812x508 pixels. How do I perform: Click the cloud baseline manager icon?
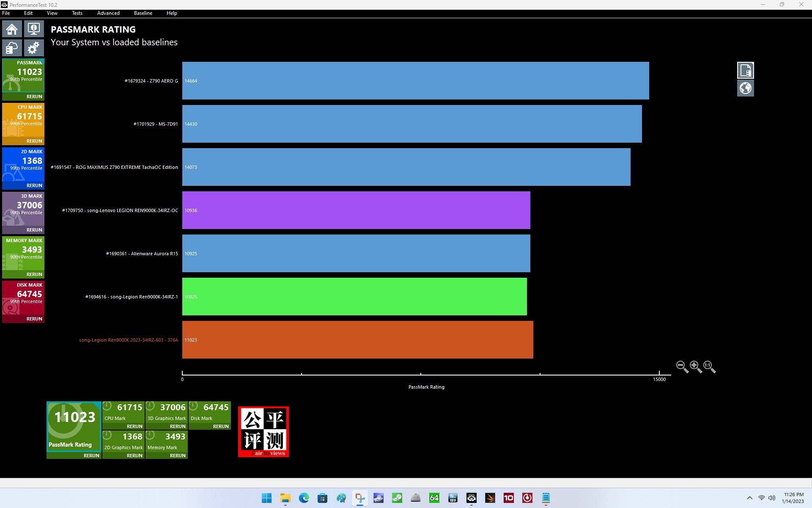click(12, 48)
